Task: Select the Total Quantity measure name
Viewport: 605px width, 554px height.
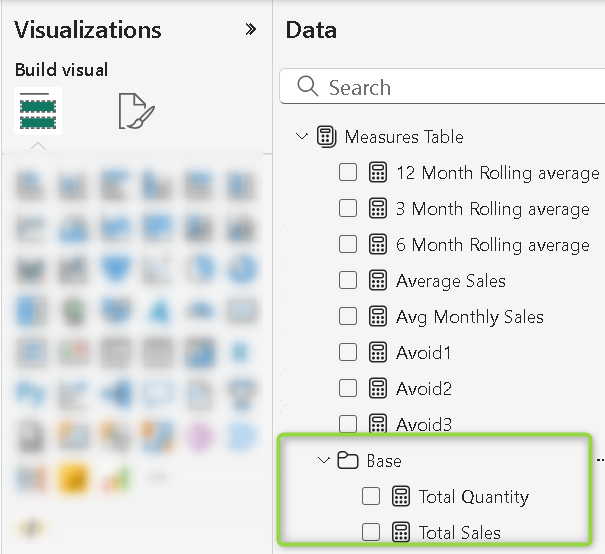Action: pos(474,497)
